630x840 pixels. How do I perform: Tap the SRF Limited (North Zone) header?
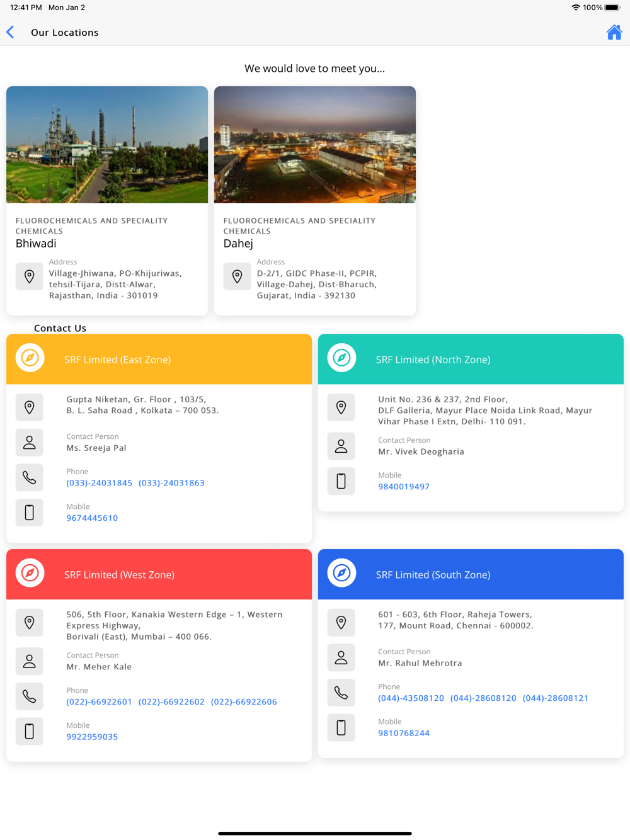(x=471, y=359)
